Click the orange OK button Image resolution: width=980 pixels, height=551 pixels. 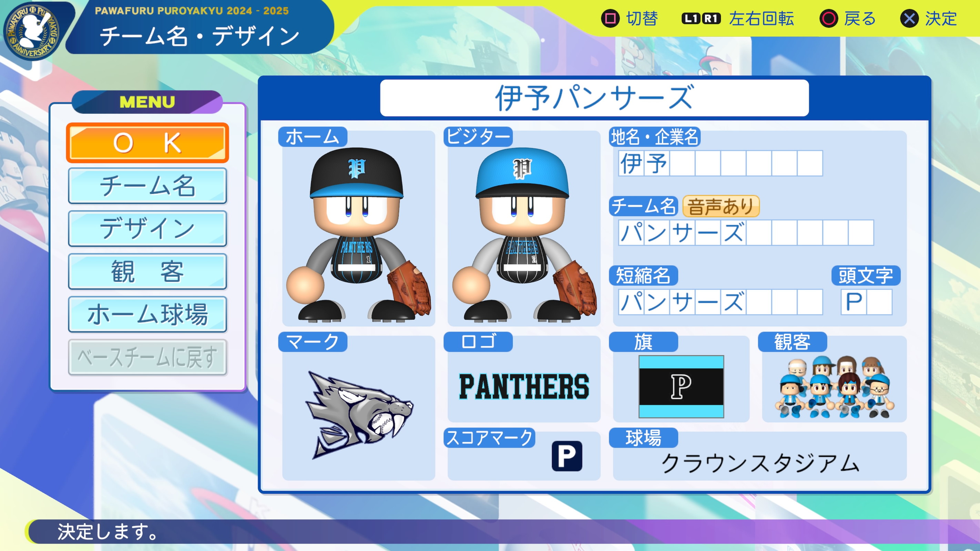pos(147,143)
